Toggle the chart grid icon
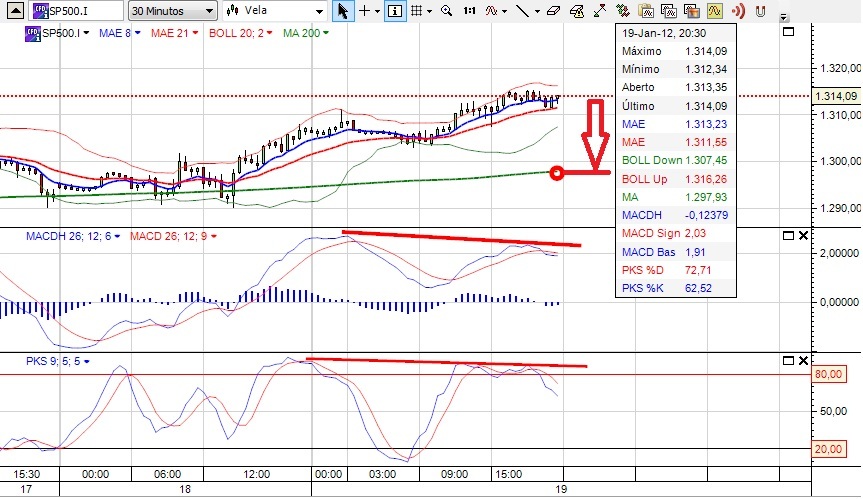This screenshot has height=499, width=863. pyautogui.click(x=417, y=10)
